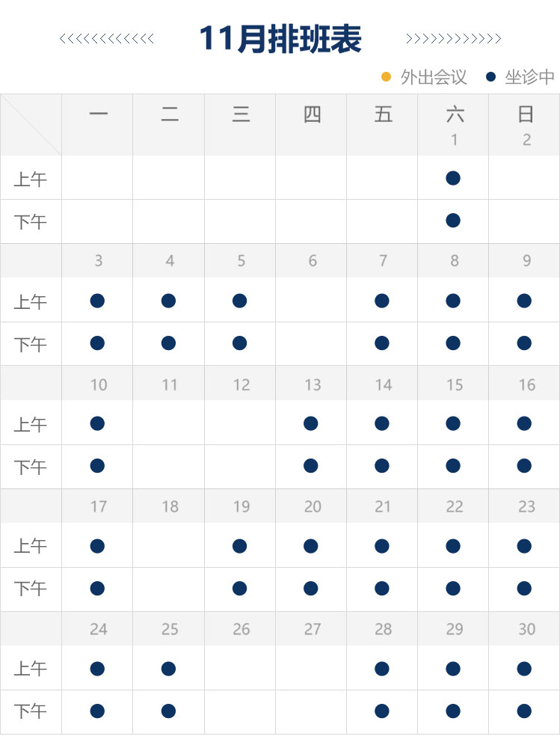Click the empty Tuesday Nov 11 morning cell
The image size is (560, 748).
click(x=169, y=423)
